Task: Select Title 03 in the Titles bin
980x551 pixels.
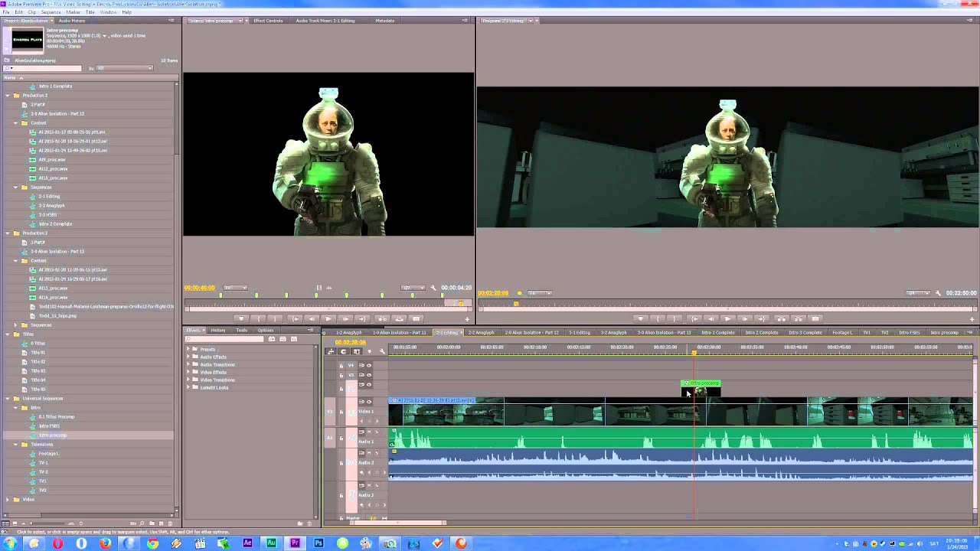Action: (37, 371)
